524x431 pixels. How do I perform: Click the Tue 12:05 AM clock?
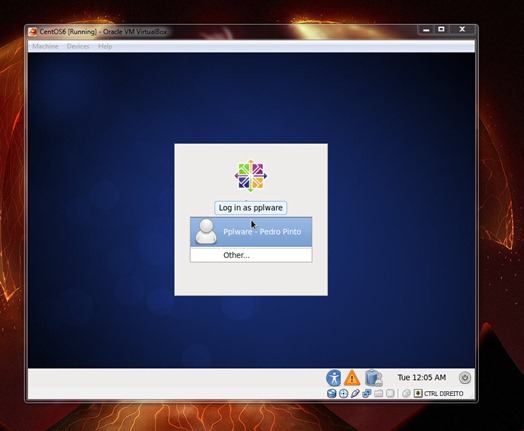pos(422,378)
